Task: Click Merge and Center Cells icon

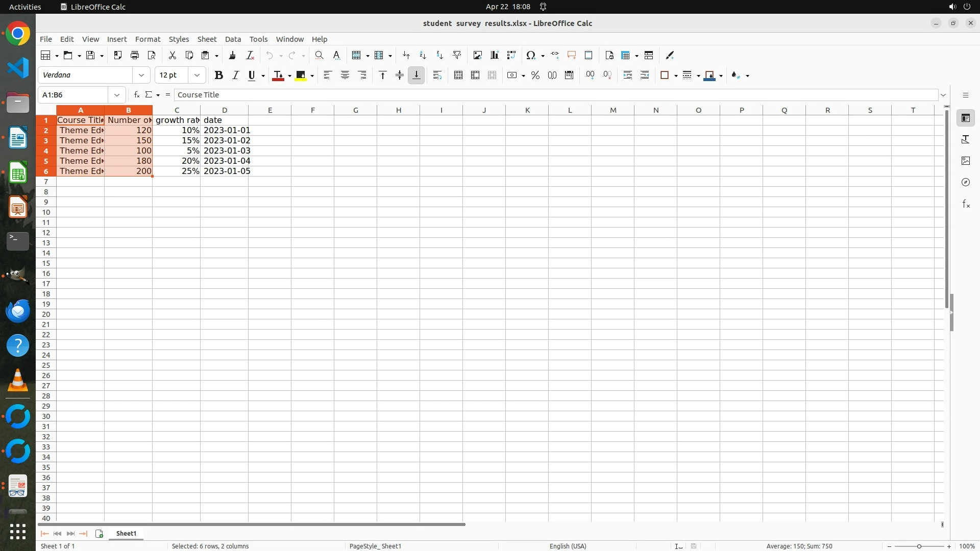Action: 458,76
